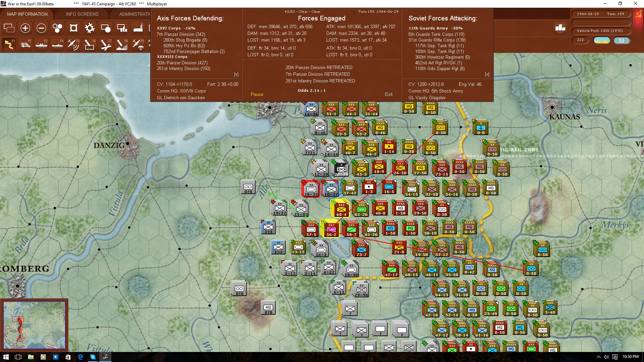
Task: Click 7th Panzer Division entry
Action: point(181,34)
